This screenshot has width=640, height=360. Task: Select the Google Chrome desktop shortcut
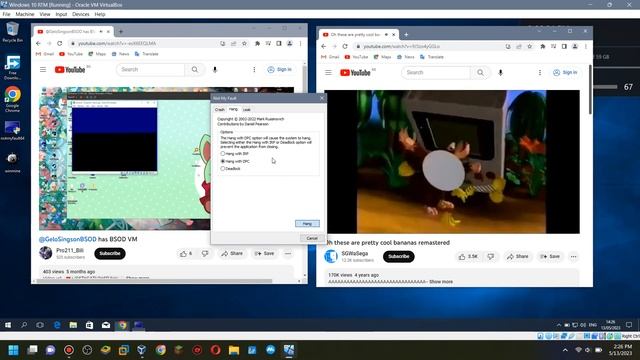(12, 100)
